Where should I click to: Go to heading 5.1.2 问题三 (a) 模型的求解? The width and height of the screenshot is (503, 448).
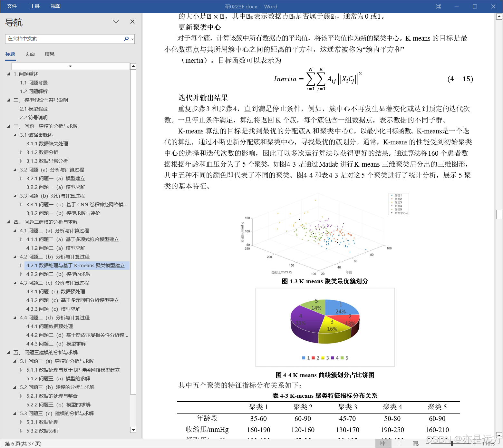tap(58, 379)
